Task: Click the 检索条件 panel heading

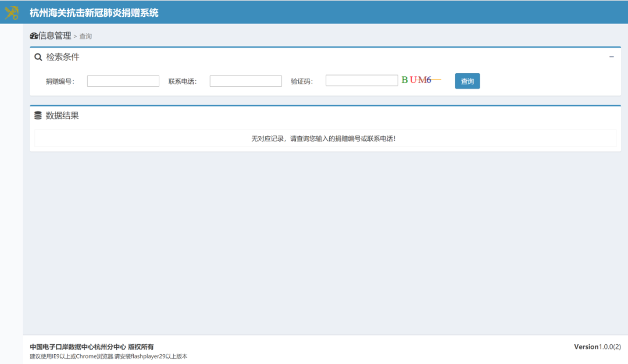Action: [x=63, y=57]
